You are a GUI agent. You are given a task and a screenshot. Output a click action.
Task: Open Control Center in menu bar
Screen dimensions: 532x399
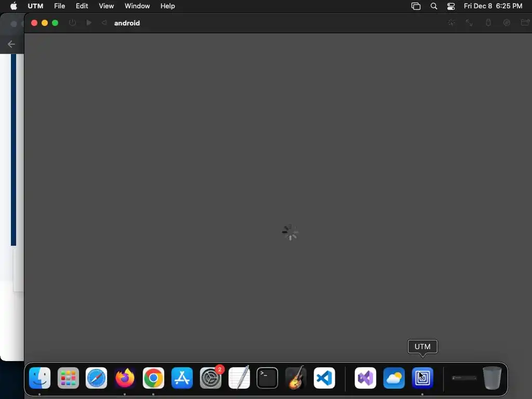451,6
